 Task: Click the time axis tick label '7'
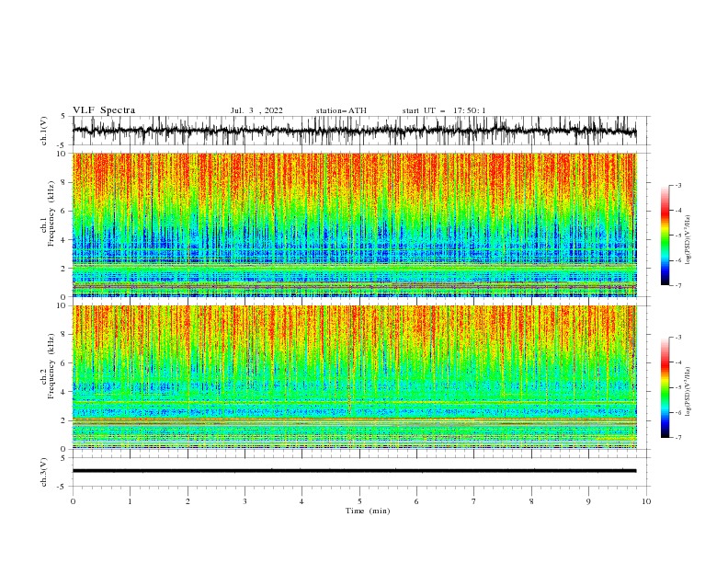474,501
